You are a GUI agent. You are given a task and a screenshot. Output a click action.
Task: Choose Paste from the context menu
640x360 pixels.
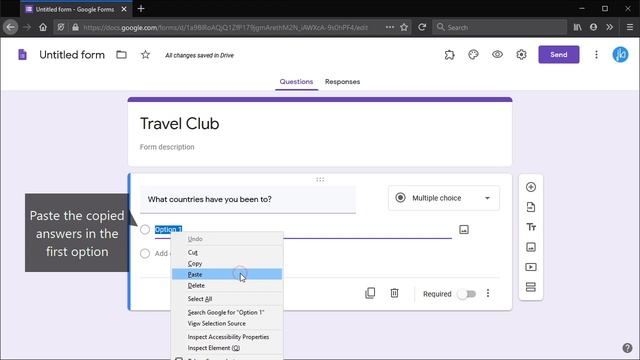tap(227, 274)
